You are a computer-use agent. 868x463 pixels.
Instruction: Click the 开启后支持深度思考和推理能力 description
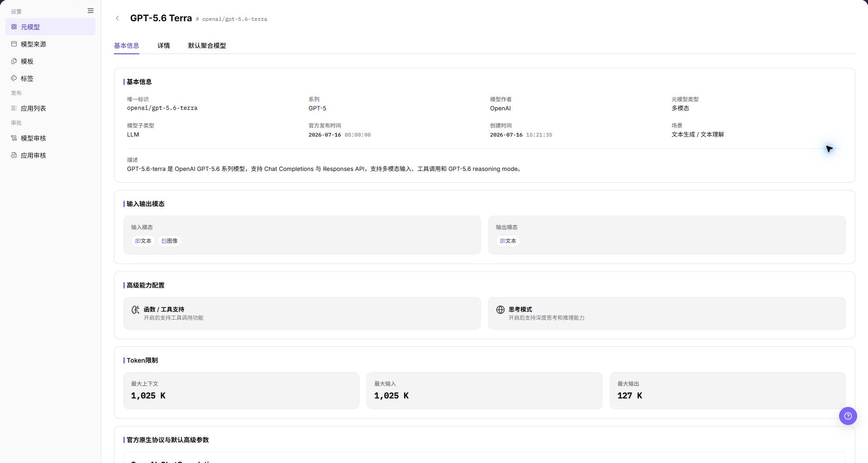(547, 318)
